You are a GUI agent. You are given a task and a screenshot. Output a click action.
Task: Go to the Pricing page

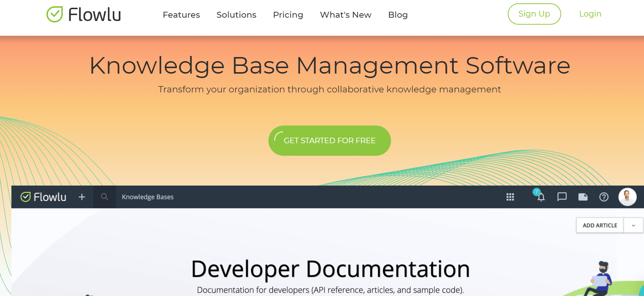coord(288,15)
